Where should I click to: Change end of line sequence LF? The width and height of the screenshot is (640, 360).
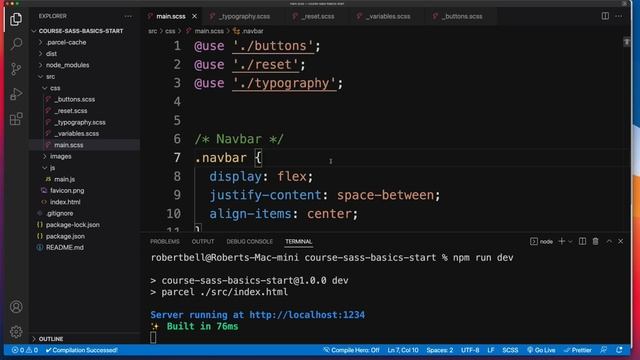click(x=491, y=350)
